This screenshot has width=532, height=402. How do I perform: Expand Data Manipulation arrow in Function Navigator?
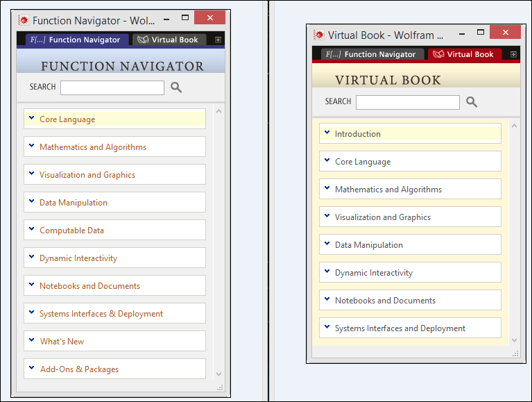click(31, 201)
